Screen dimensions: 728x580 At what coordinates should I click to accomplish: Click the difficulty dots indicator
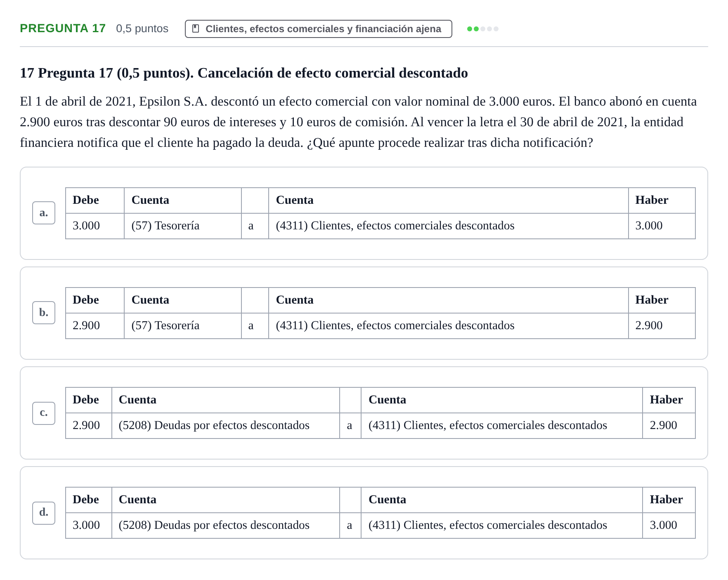482,29
